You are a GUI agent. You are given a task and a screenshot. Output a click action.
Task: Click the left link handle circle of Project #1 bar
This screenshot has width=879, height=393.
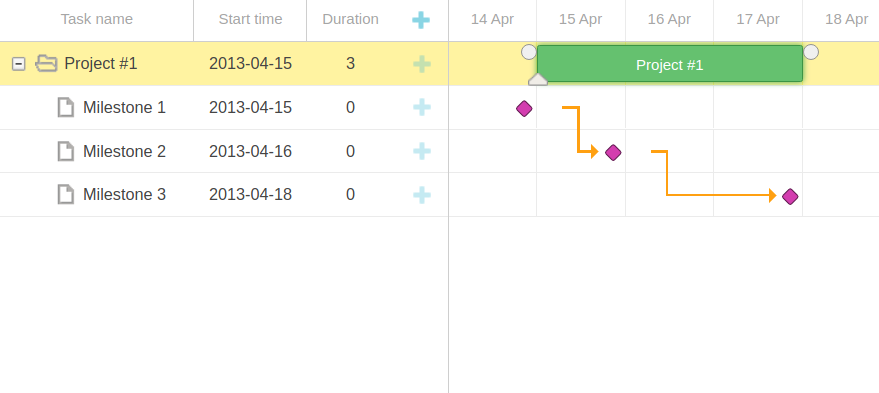[x=529, y=52]
